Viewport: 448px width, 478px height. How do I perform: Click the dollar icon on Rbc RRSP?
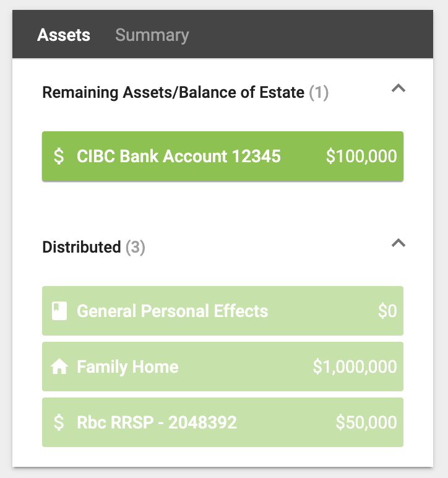59,422
